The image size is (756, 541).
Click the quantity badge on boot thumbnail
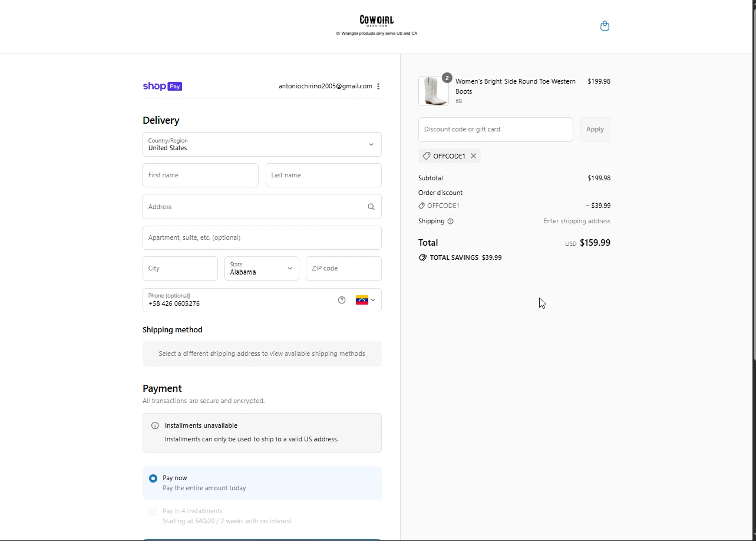(447, 78)
